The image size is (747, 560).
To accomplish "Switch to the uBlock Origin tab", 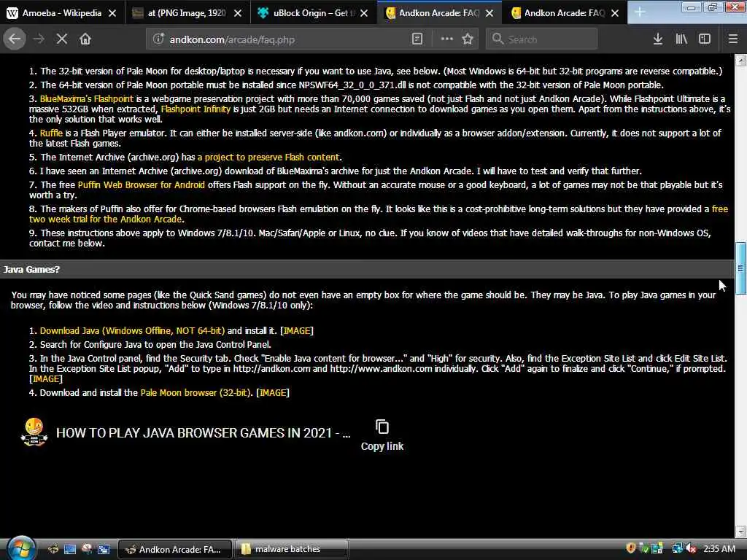I will click(x=313, y=13).
